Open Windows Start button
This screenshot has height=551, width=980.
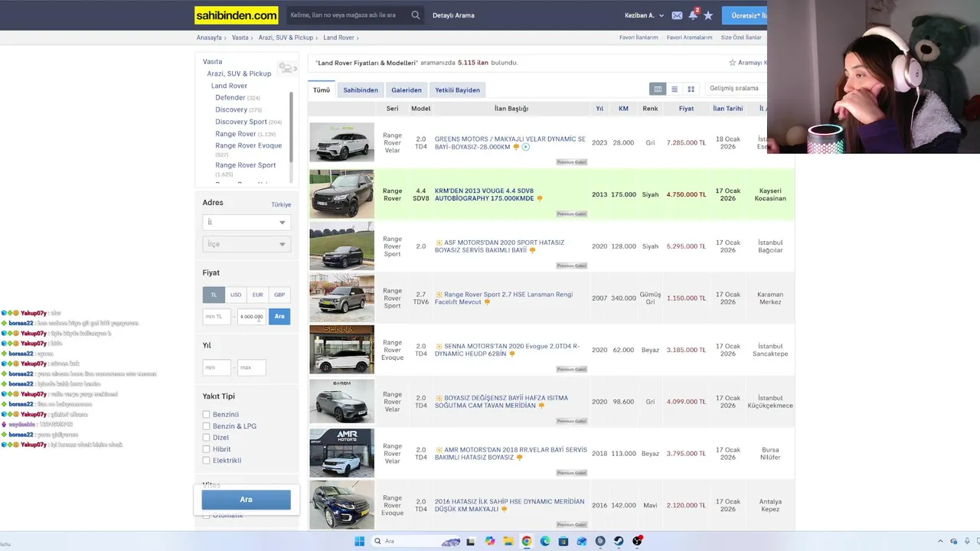pos(359,541)
